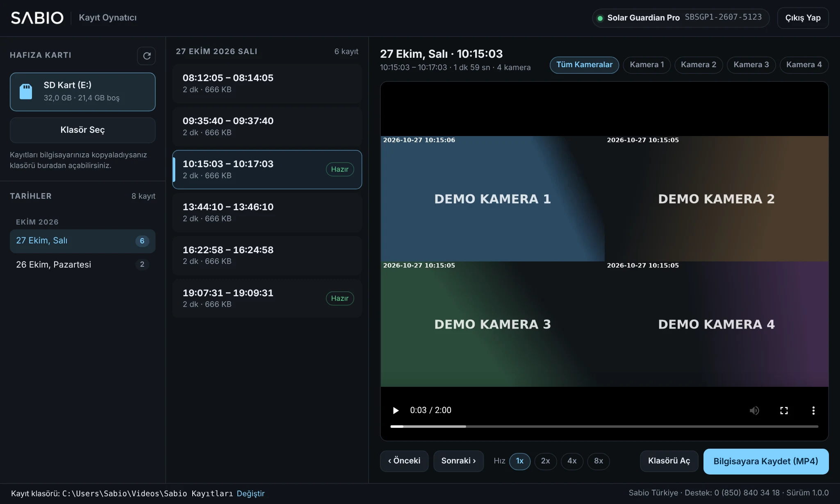
Task: Open video more-options menu
Action: (813, 410)
